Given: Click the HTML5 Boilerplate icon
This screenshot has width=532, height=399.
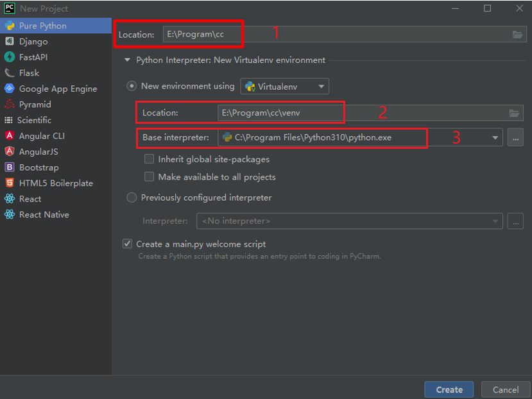Looking at the screenshot, I should click(x=10, y=183).
